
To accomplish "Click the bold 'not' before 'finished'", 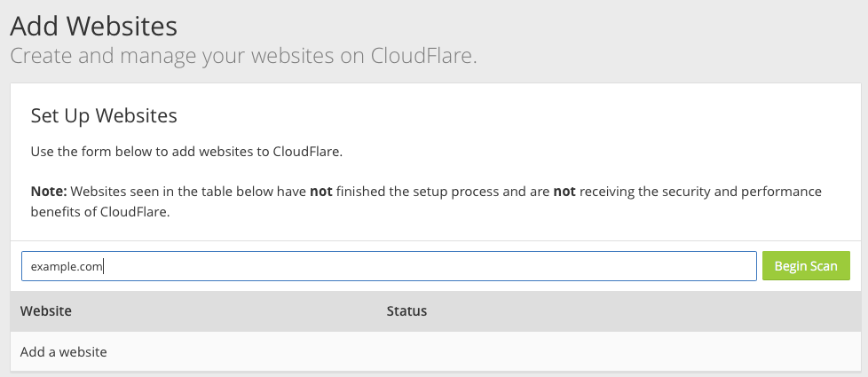I will click(320, 191).
